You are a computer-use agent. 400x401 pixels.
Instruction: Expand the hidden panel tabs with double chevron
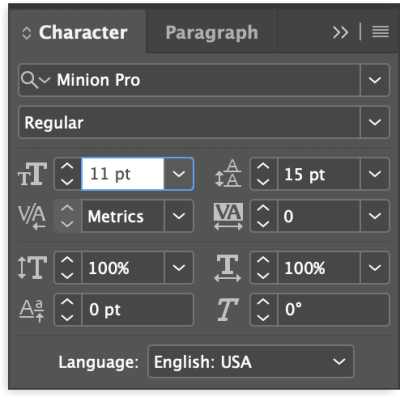340,32
